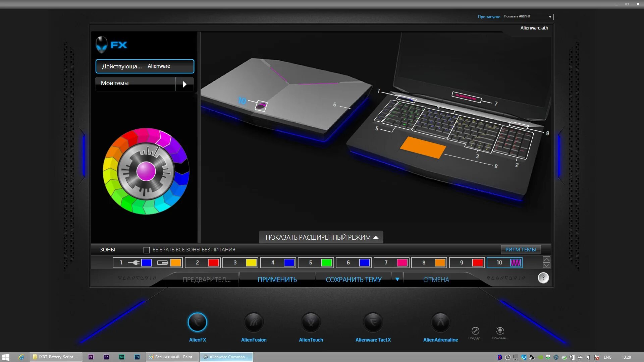The image size is (644, 362).
Task: Click the ПРИМЕНИТЬ button
Action: point(277,280)
